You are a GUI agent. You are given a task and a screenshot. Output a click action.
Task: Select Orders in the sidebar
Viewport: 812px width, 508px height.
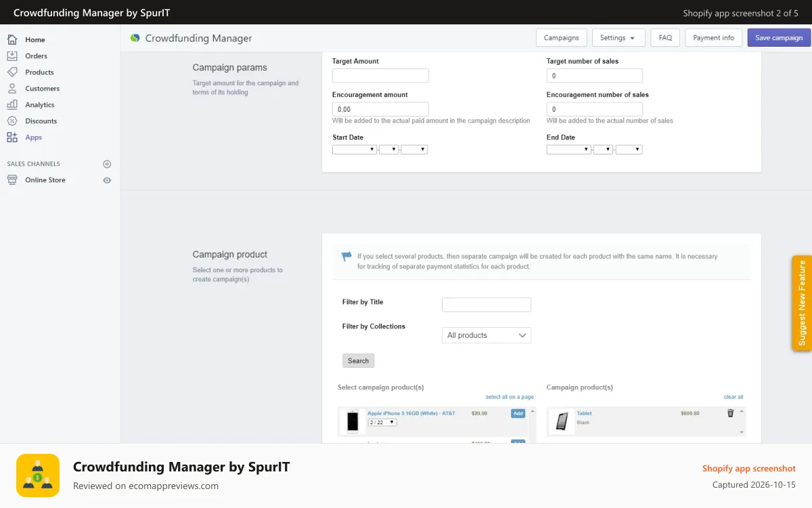(x=37, y=56)
